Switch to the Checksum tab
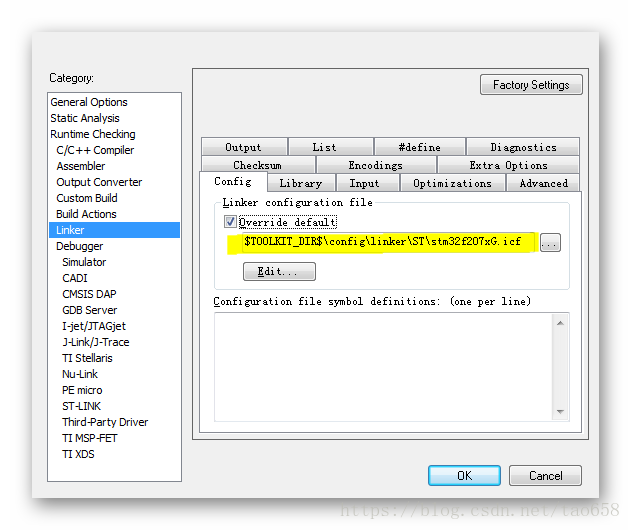Viewport: 631px width, 530px height. tap(258, 165)
